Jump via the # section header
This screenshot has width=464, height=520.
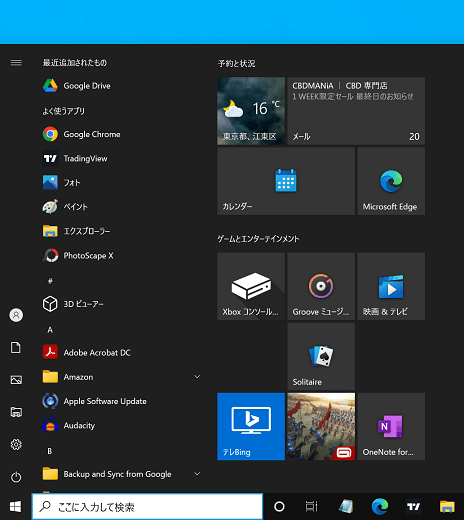pyautogui.click(x=50, y=281)
